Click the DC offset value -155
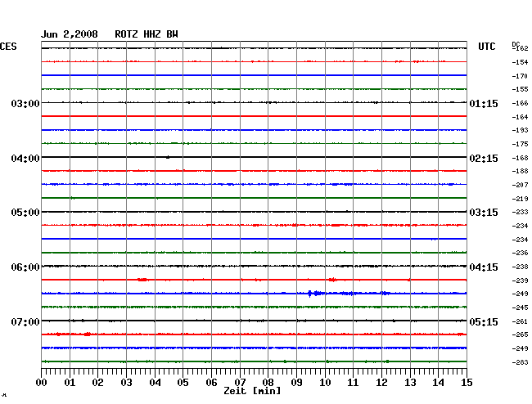The width and height of the screenshot is (532, 404). click(520, 89)
